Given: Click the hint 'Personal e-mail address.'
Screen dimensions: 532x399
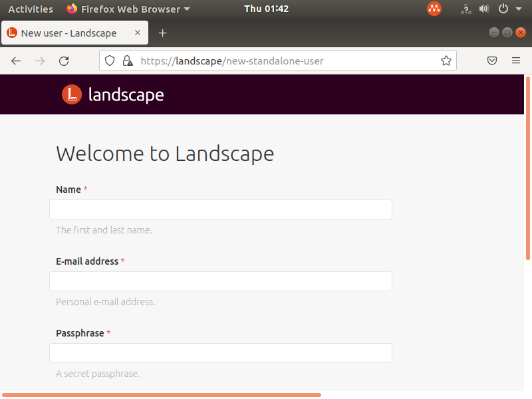Looking at the screenshot, I should pos(106,302).
